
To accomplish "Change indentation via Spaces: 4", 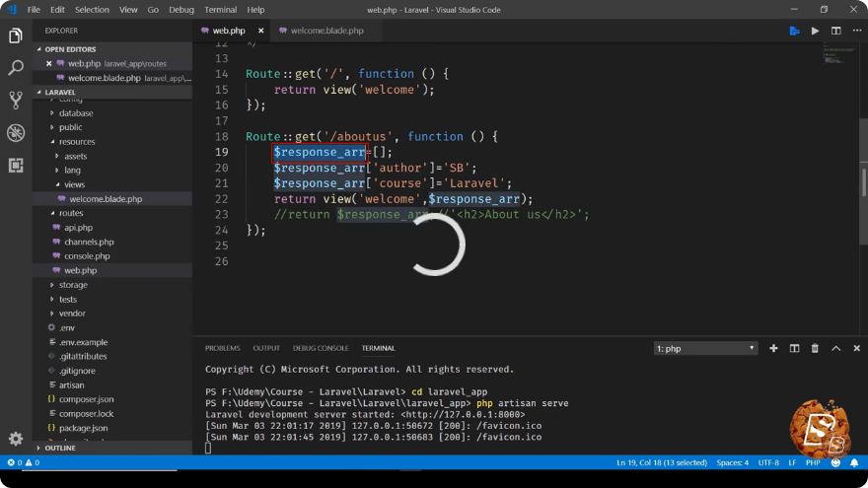I will pos(732,462).
